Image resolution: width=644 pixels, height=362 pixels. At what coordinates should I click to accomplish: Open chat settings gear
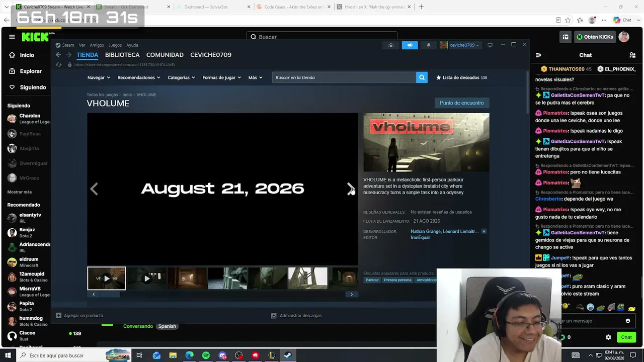click(x=608, y=337)
